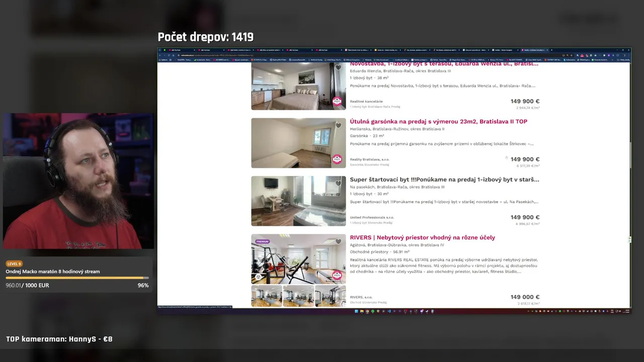Open first small thumbnail under RIVERS photo

click(267, 296)
